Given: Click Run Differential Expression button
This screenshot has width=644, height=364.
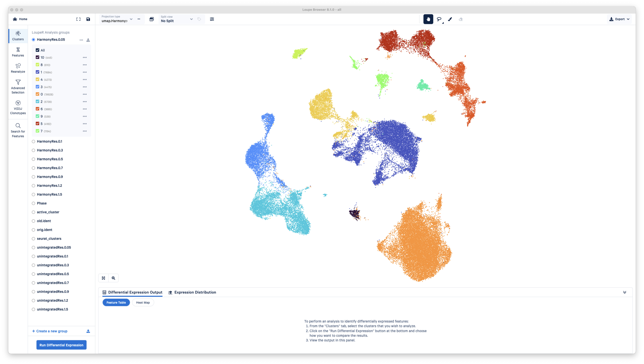Looking at the screenshot, I should (x=61, y=345).
